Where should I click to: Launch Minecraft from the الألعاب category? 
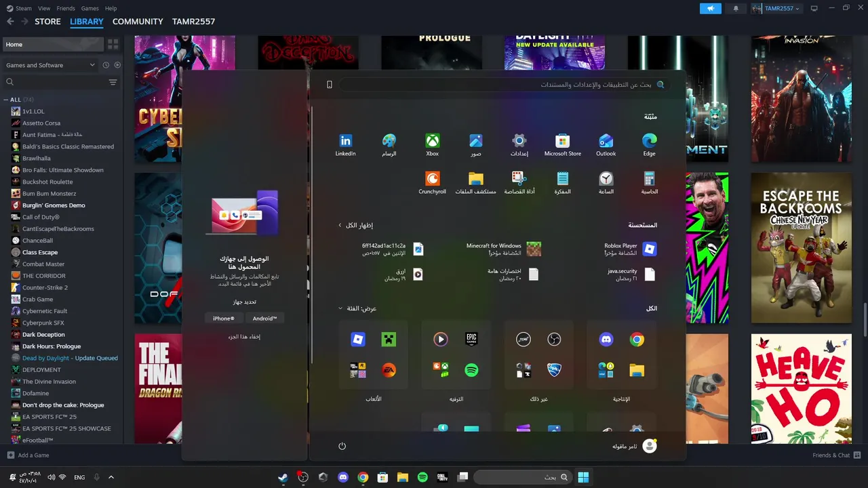389,340
